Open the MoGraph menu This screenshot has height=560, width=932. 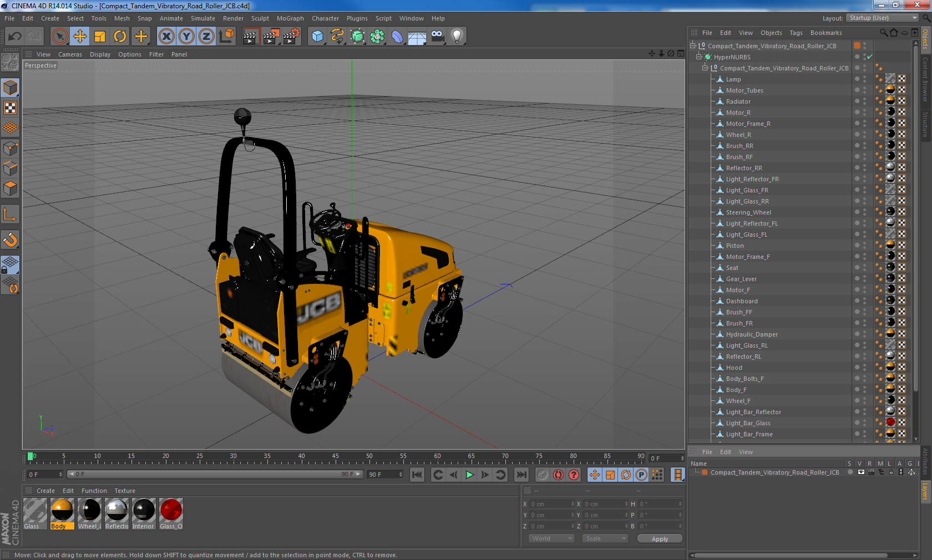point(290,18)
